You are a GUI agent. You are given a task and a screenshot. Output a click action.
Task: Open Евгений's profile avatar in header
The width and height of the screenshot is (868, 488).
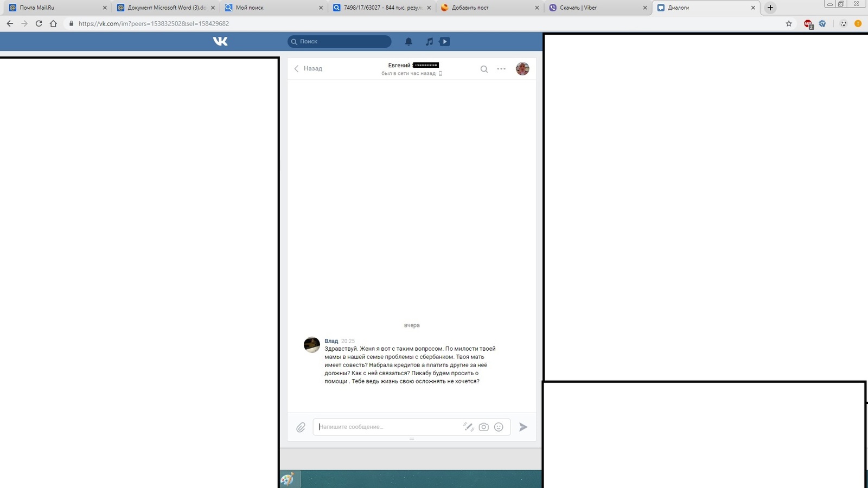[522, 69]
